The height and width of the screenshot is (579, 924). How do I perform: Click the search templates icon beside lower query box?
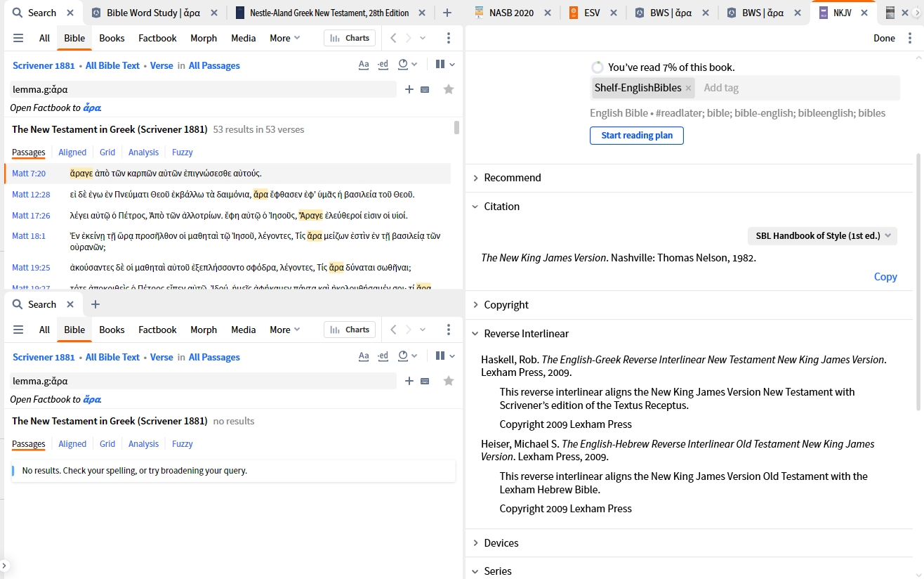pyautogui.click(x=425, y=381)
